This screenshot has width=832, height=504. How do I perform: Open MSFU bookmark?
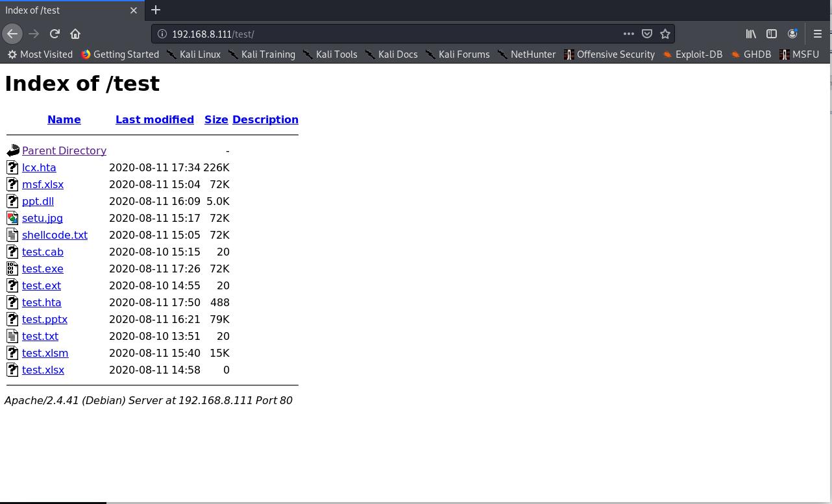(x=800, y=54)
